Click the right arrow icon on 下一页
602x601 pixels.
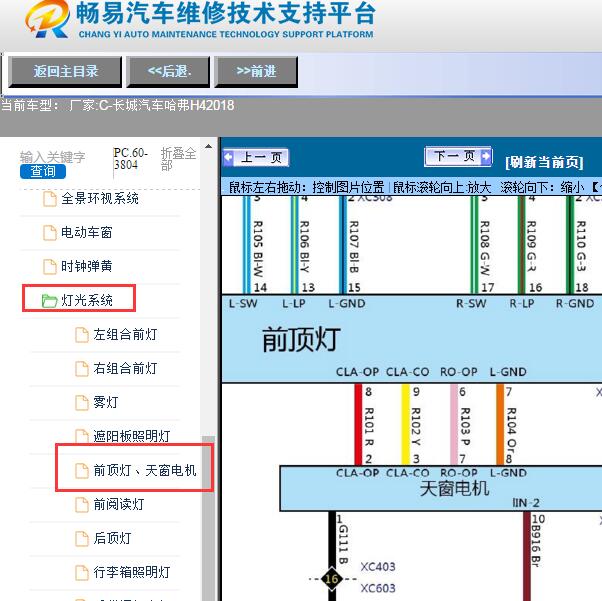pos(486,156)
